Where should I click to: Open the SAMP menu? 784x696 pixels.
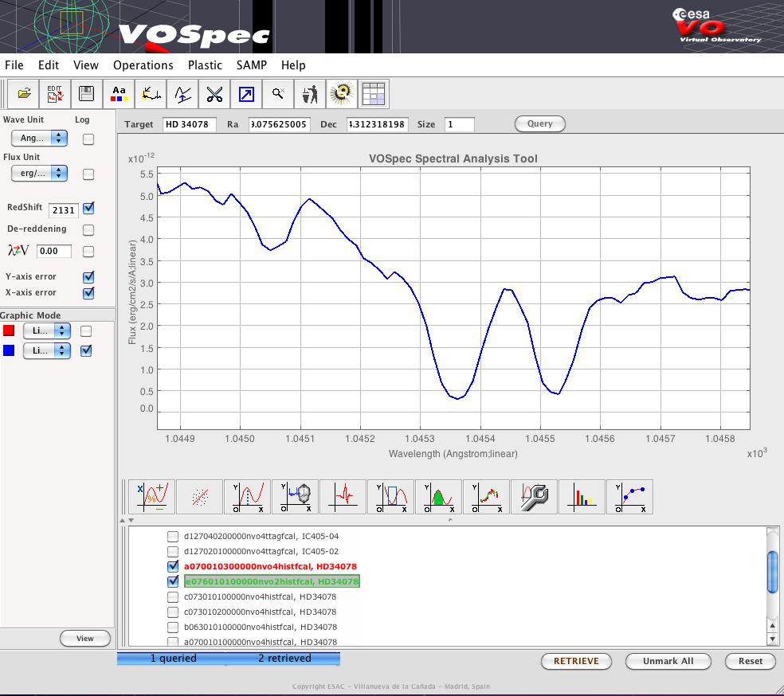pyautogui.click(x=252, y=65)
